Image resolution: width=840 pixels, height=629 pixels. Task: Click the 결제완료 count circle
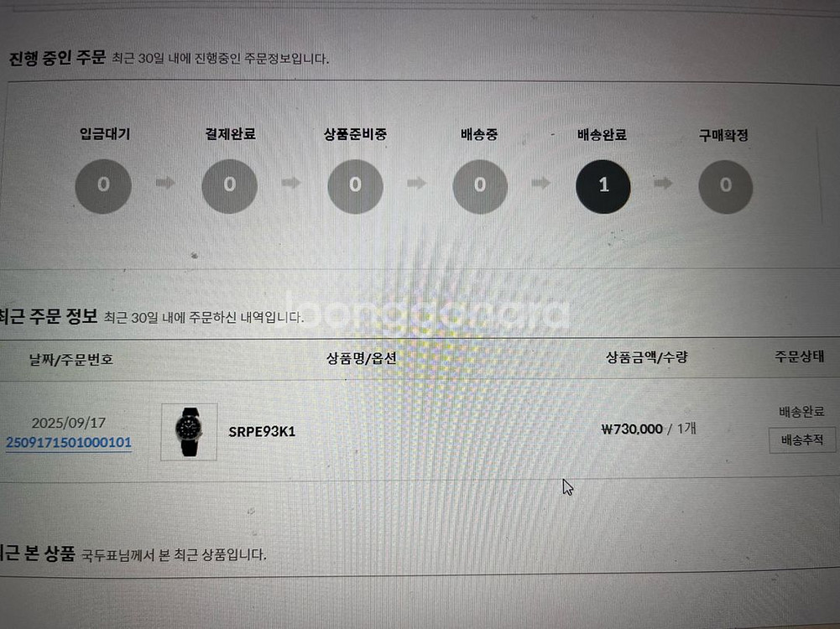229,185
